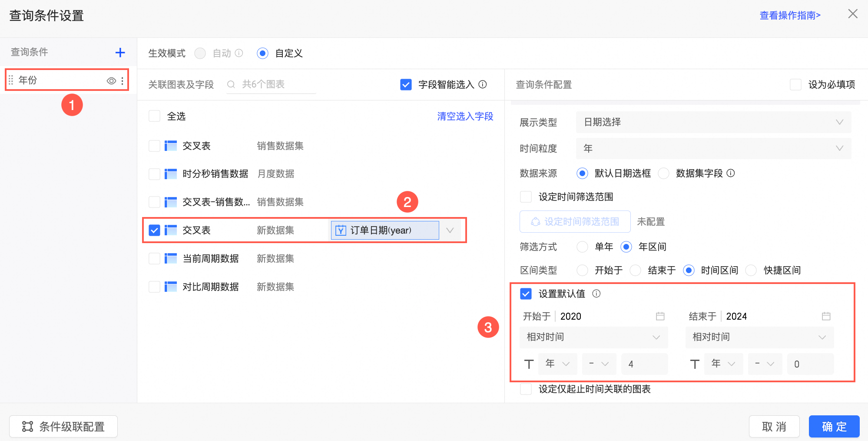Open calendar picker for 结束于 2024

point(826,316)
